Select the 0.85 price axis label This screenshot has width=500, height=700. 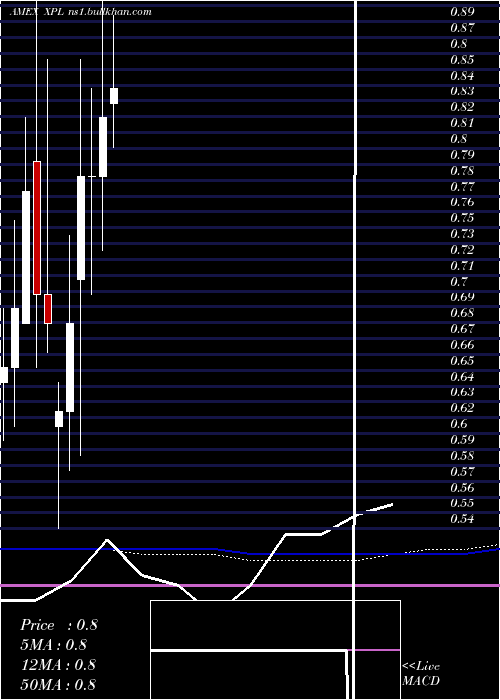point(462,59)
